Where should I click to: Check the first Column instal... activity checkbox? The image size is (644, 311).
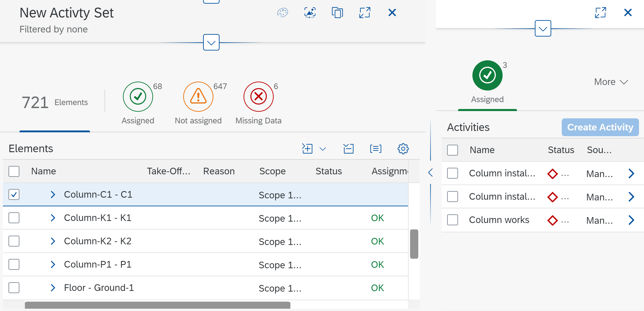coord(453,173)
